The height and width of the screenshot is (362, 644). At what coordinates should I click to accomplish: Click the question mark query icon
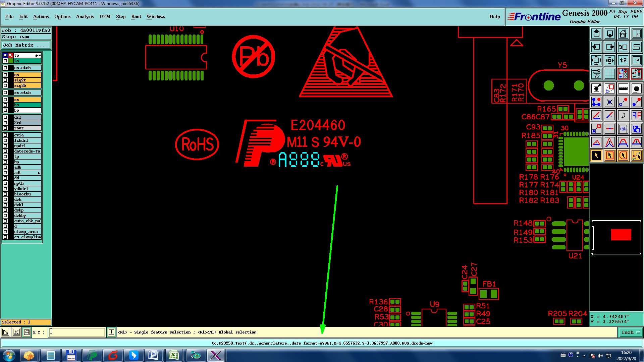[x=636, y=60]
